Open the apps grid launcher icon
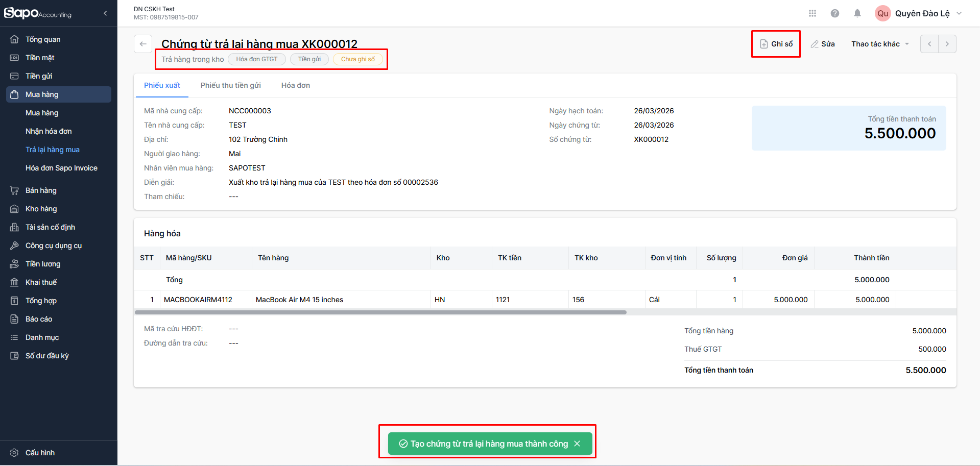 pyautogui.click(x=812, y=14)
